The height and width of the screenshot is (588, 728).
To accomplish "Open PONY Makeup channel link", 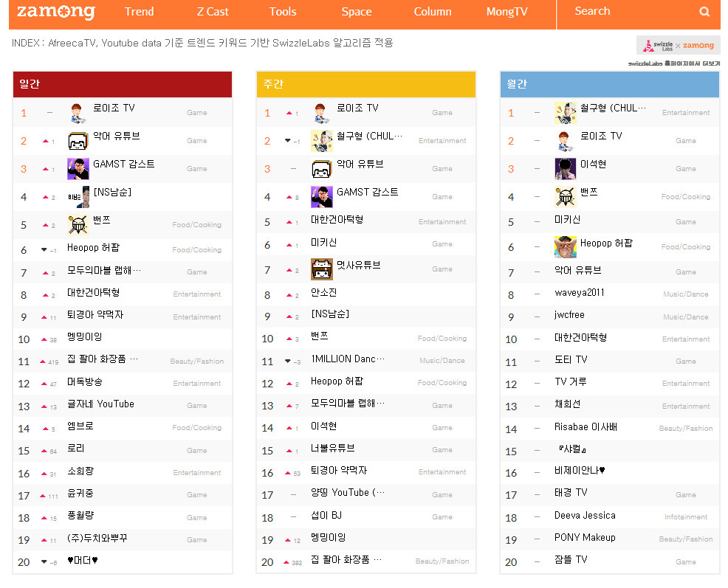I will tap(585, 537).
